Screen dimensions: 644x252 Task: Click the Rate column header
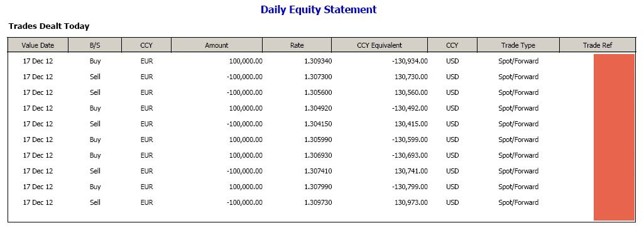[x=297, y=45]
